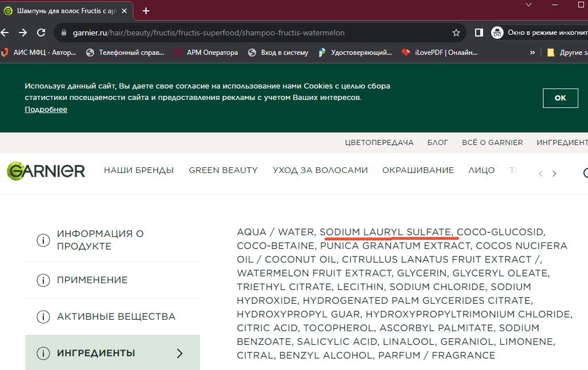
Task: Select the ИНГРЕДИЕНТЫ side tab
Action: pyautogui.click(x=112, y=353)
